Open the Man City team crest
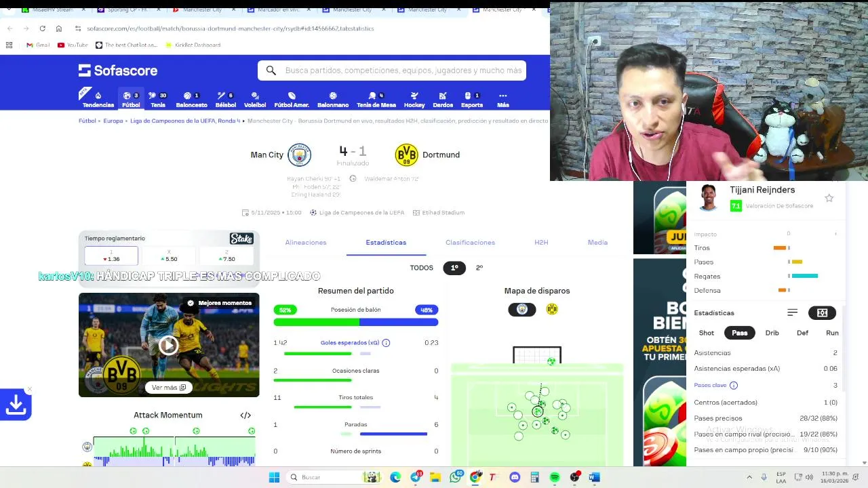This screenshot has height=488, width=868. click(299, 155)
